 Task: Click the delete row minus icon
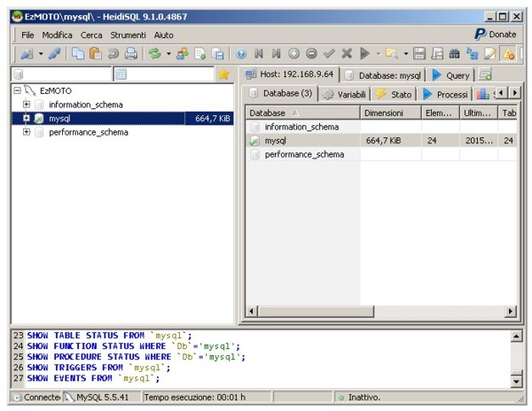[311, 53]
